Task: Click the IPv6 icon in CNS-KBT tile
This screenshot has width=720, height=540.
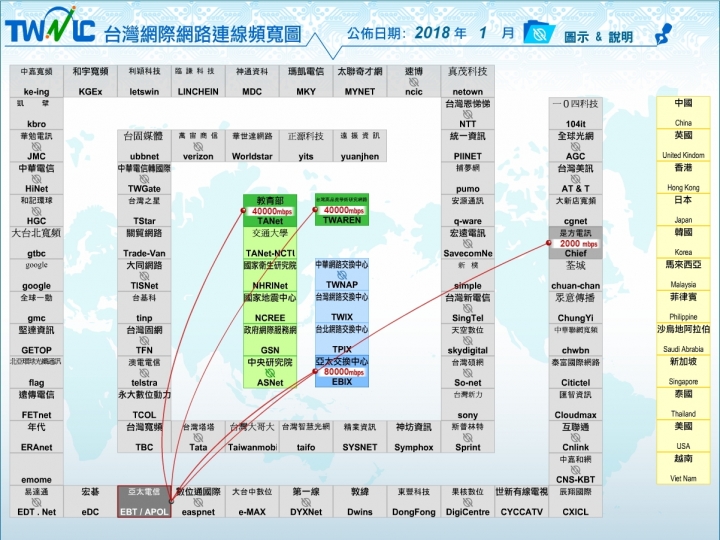Action: pyautogui.click(x=575, y=469)
